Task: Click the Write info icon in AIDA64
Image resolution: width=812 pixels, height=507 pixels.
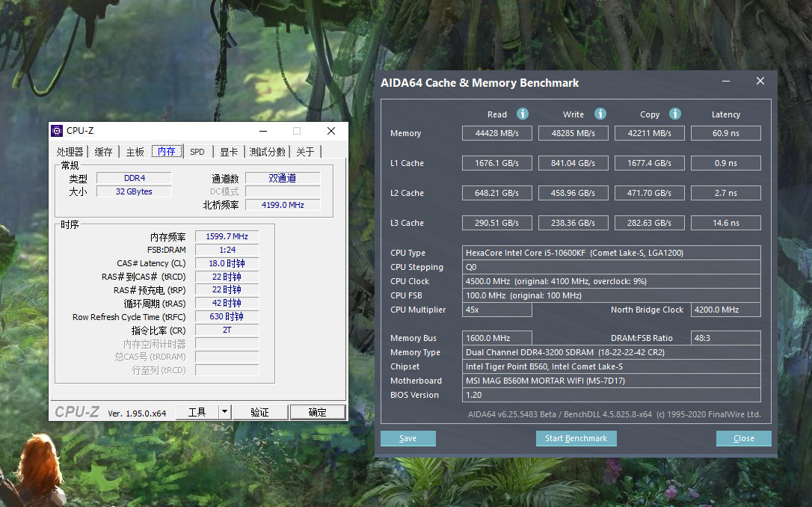Action: tap(600, 114)
